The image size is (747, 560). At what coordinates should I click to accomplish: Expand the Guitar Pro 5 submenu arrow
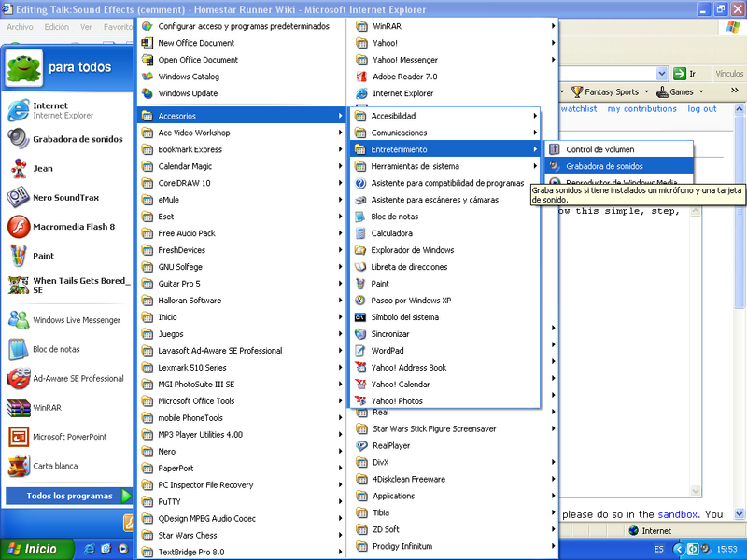[x=340, y=284]
